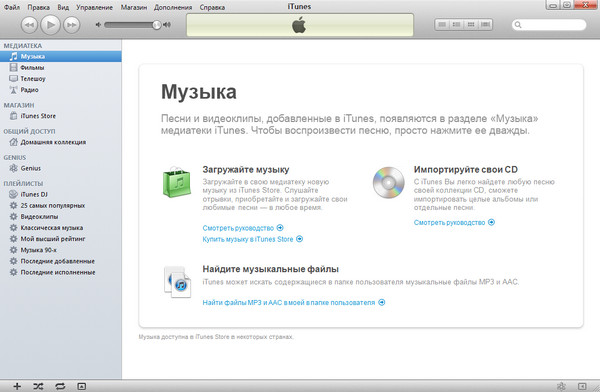Open Смотреть руководство under Загружайте музыку
This screenshot has height=392, width=600.
[243, 228]
